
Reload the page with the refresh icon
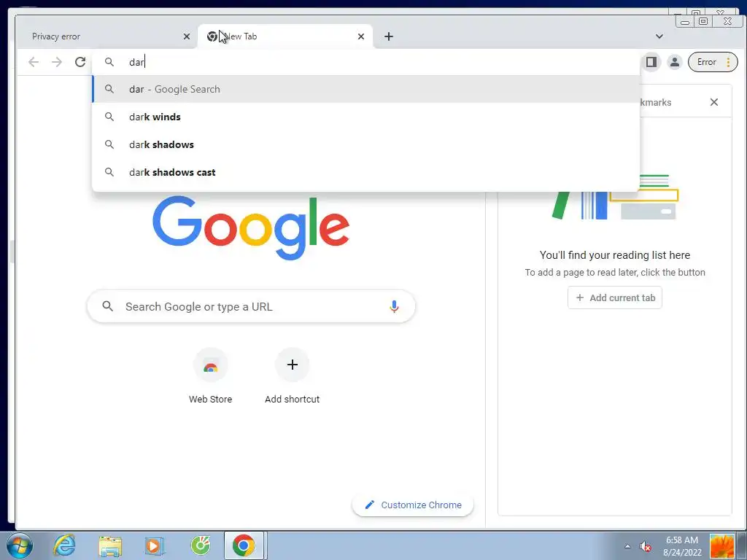click(80, 62)
